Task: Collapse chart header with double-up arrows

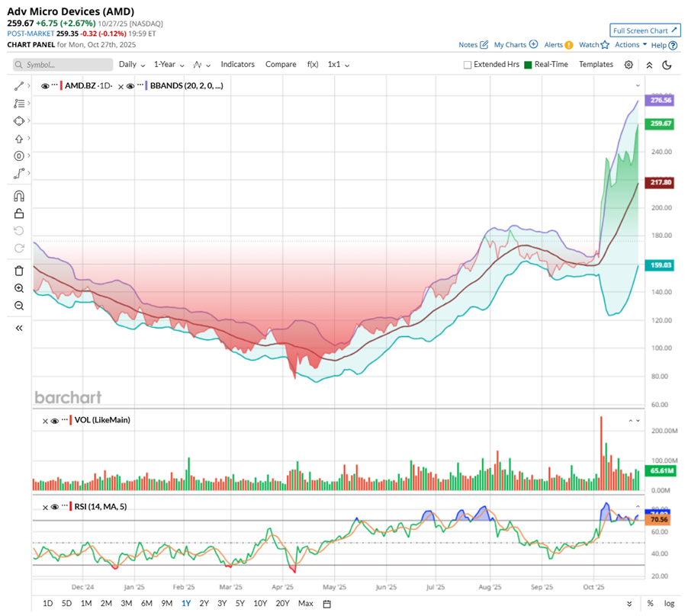Action: pyautogui.click(x=649, y=65)
